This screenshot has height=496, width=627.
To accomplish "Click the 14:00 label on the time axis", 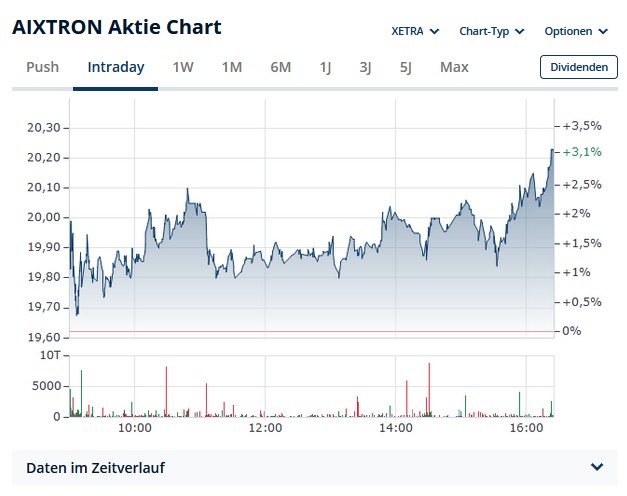I will (396, 428).
